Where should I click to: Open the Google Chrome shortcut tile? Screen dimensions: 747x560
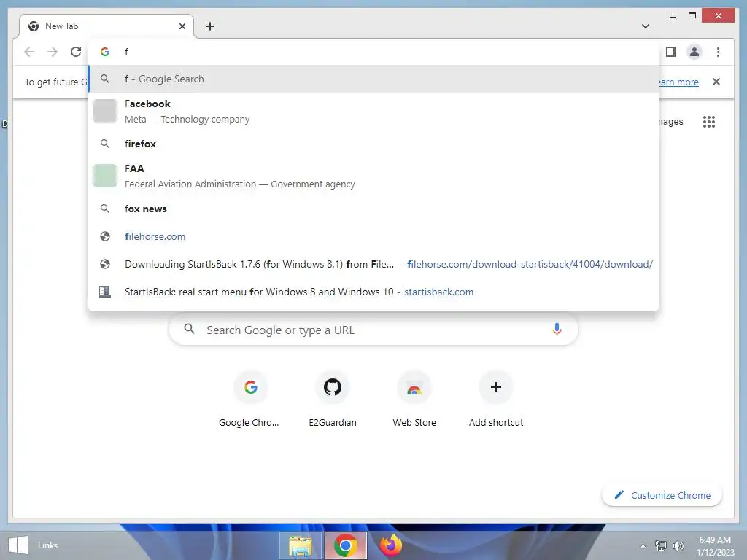[x=250, y=399]
